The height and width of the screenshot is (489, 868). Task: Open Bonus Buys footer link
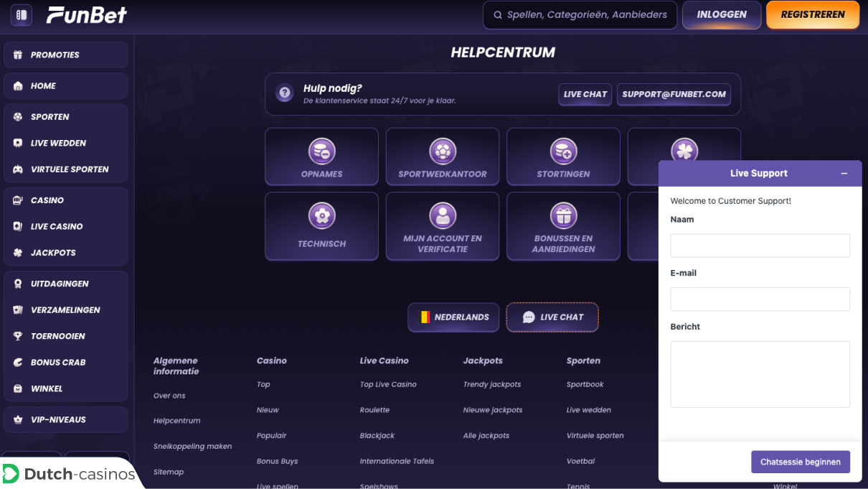coord(277,461)
